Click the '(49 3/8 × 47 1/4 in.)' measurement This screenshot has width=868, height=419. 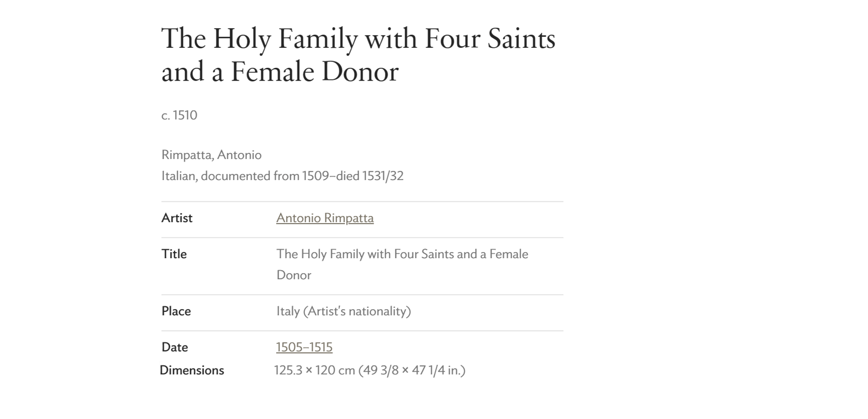pyautogui.click(x=412, y=370)
